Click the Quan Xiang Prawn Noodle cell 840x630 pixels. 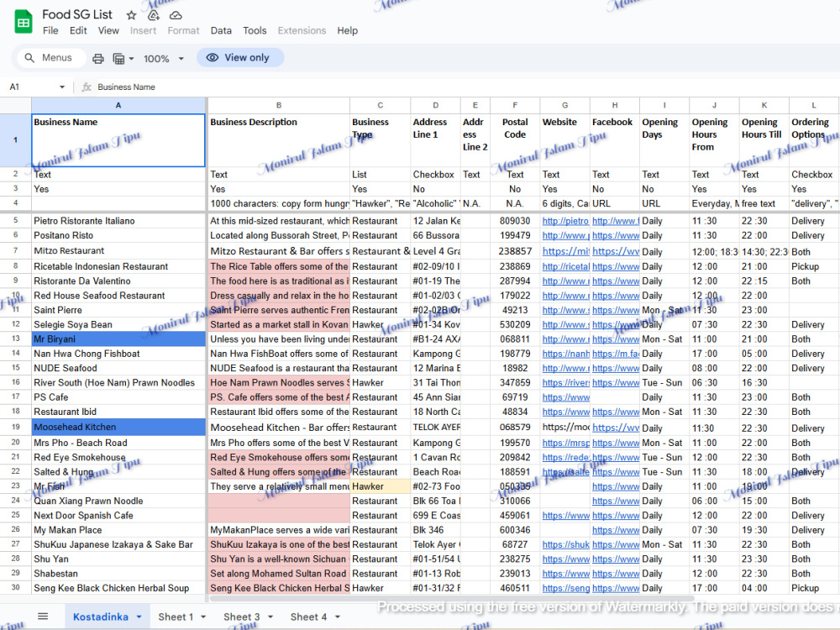118,501
